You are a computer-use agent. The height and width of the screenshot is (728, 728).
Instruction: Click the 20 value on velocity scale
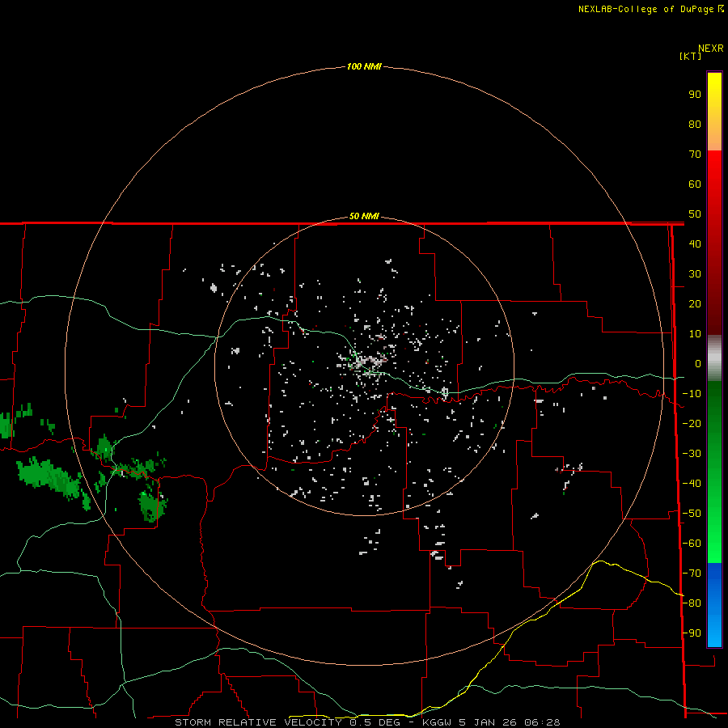pyautogui.click(x=695, y=303)
